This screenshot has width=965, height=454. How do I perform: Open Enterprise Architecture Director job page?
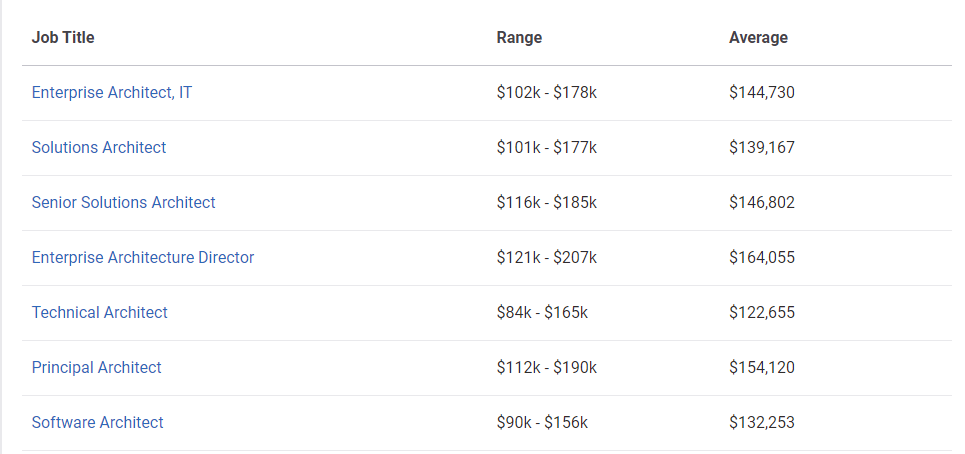coord(143,258)
